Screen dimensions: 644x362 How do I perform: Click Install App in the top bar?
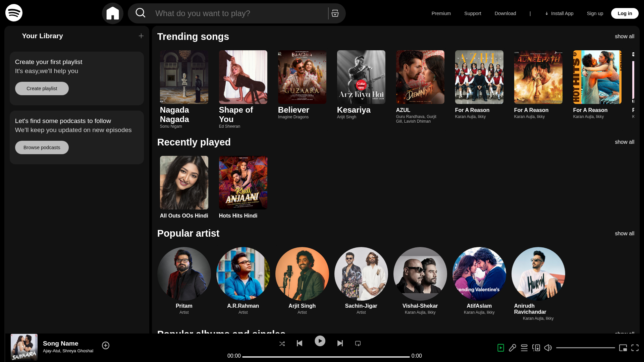click(x=559, y=13)
